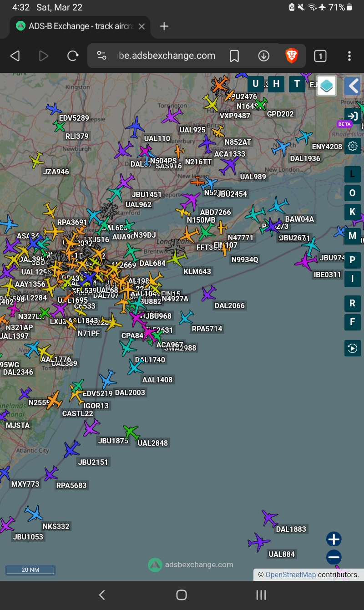Toggle the K map button
The height and width of the screenshot is (610, 364).
(352, 212)
